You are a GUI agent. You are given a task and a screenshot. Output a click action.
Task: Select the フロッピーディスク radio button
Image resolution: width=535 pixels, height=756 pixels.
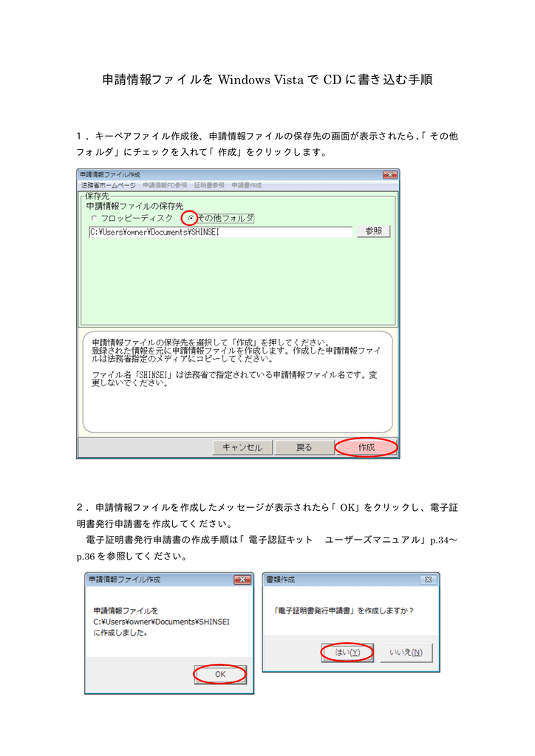[x=94, y=219]
